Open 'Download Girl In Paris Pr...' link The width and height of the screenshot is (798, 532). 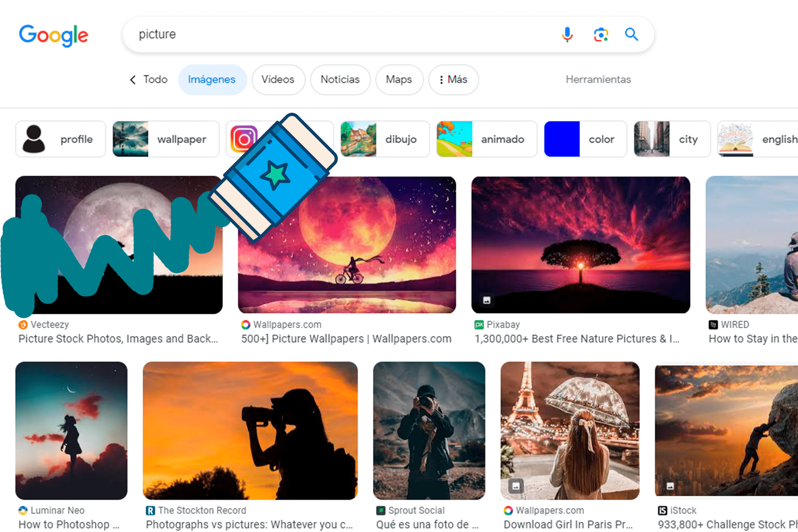tap(568, 525)
